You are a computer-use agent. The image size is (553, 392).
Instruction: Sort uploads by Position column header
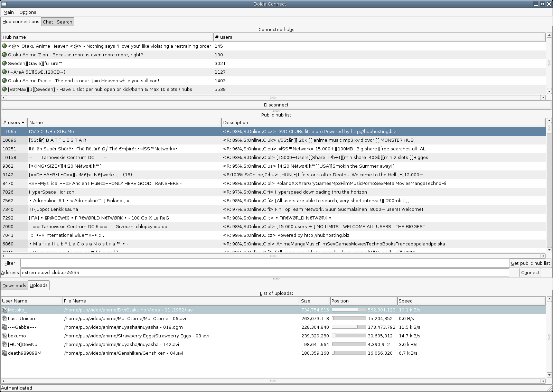click(x=364, y=301)
